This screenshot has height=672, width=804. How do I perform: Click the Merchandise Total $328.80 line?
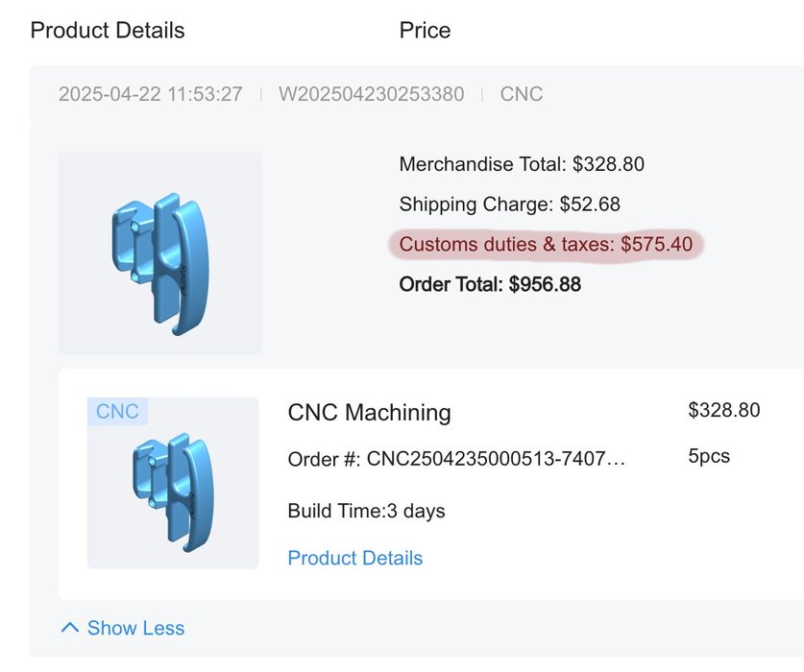(522, 164)
